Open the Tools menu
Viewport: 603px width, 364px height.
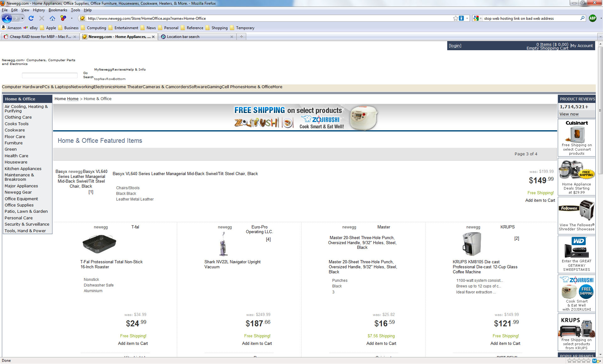click(x=75, y=10)
